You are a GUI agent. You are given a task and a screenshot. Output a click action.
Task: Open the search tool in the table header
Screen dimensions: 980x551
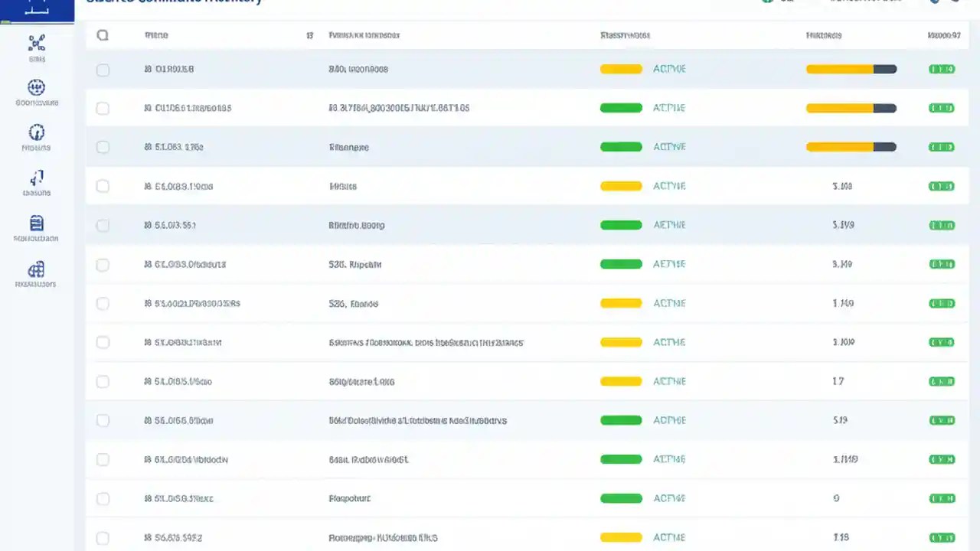click(x=103, y=35)
